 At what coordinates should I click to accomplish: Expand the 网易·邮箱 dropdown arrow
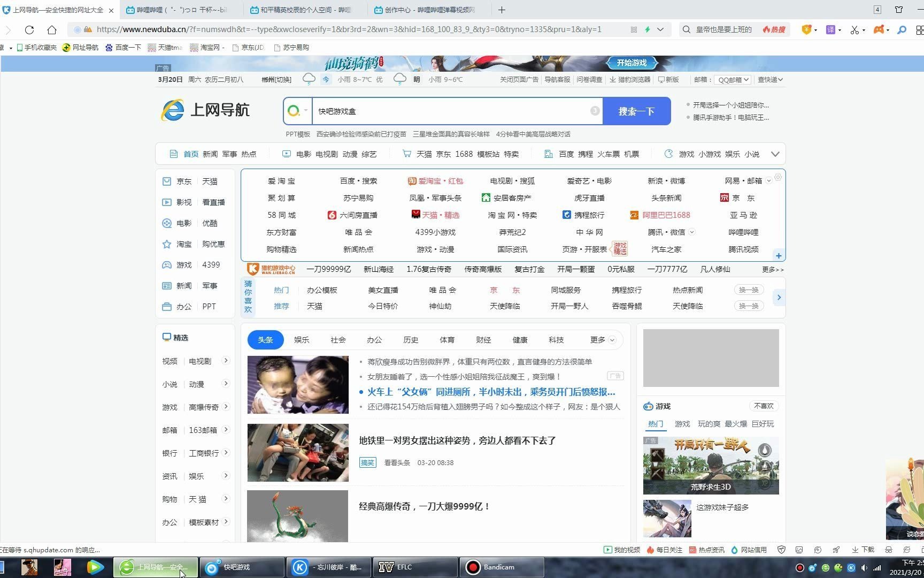coord(769,181)
